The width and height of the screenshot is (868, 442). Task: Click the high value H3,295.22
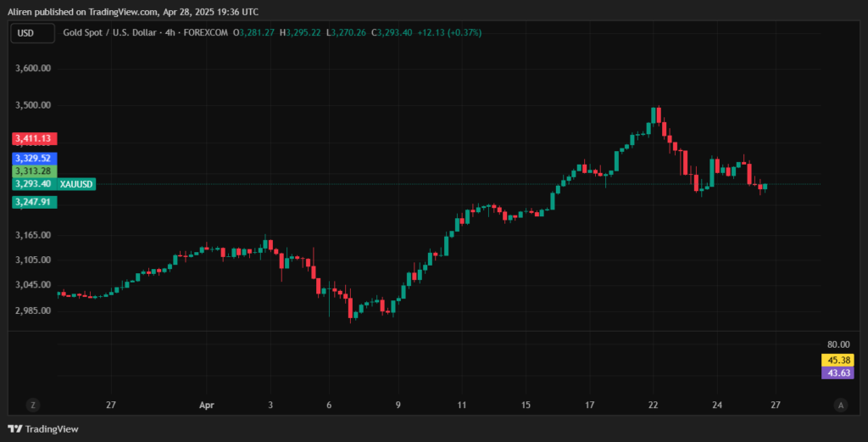[300, 33]
